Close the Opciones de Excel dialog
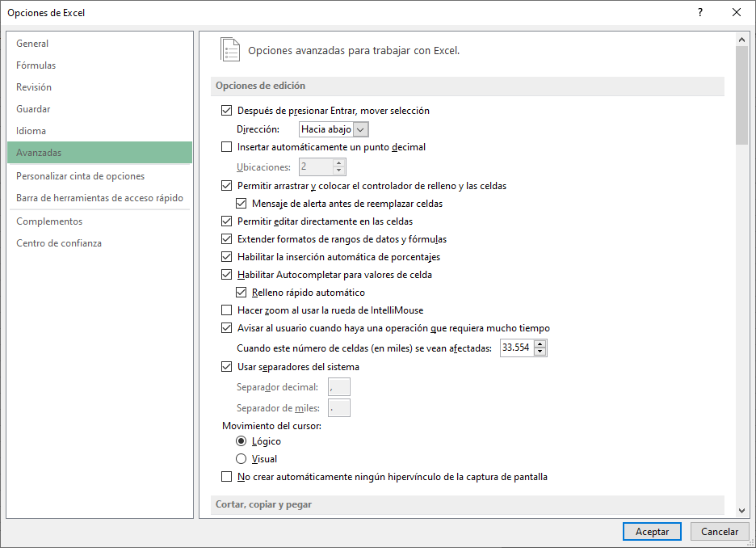756x548 pixels. coord(737,13)
